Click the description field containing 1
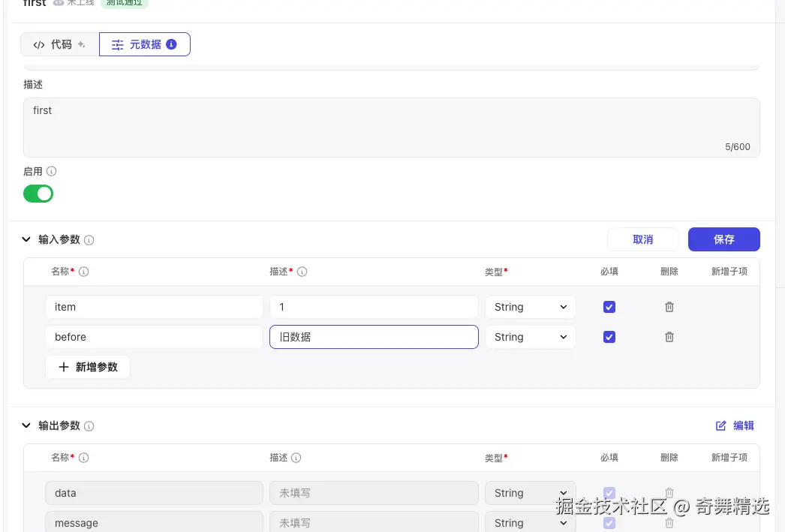Image resolution: width=785 pixels, height=532 pixels. [374, 307]
